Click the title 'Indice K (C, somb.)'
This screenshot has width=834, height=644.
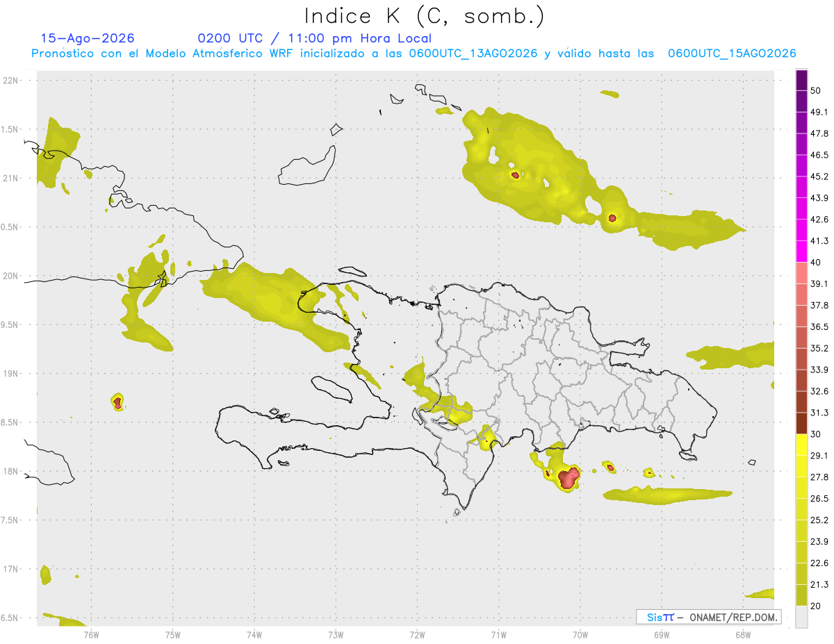coord(423,16)
